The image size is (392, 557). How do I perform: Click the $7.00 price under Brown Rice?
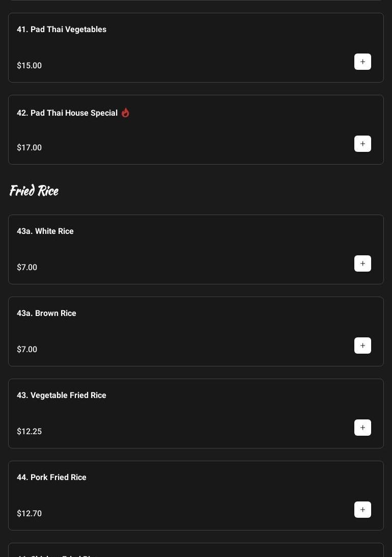click(27, 350)
